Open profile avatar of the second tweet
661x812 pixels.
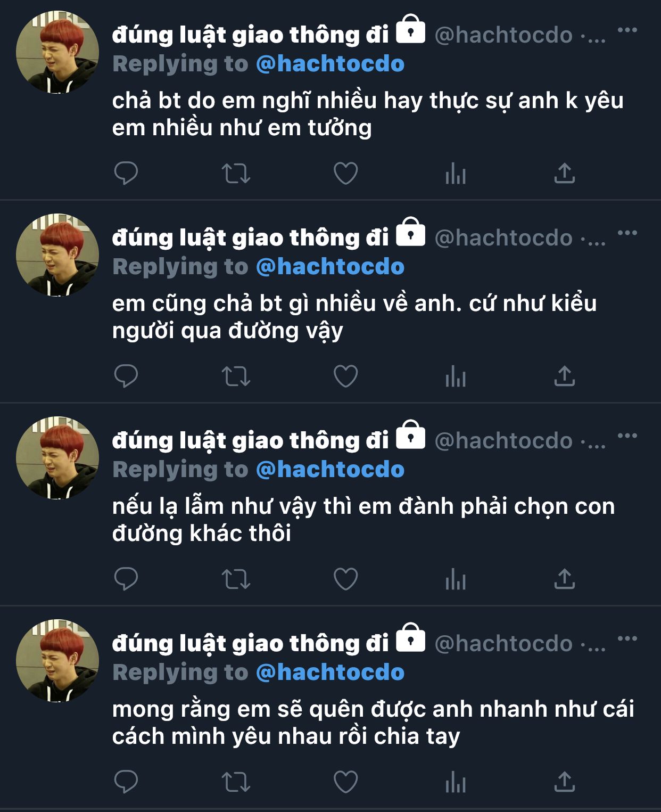coord(57,255)
